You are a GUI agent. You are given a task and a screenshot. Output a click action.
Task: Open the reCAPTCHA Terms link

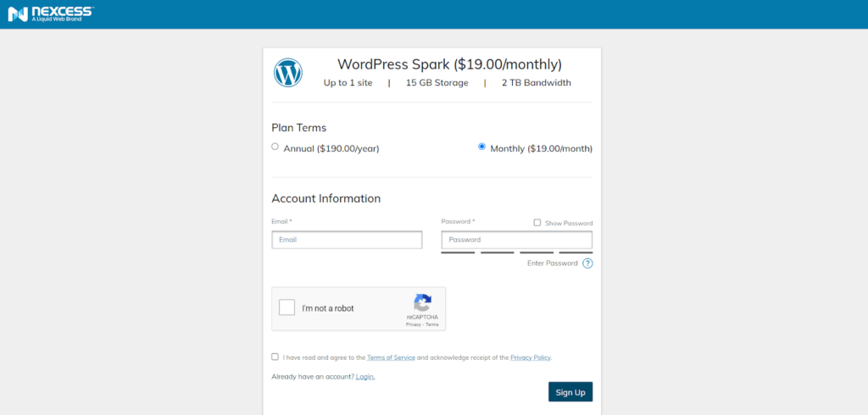pos(431,325)
